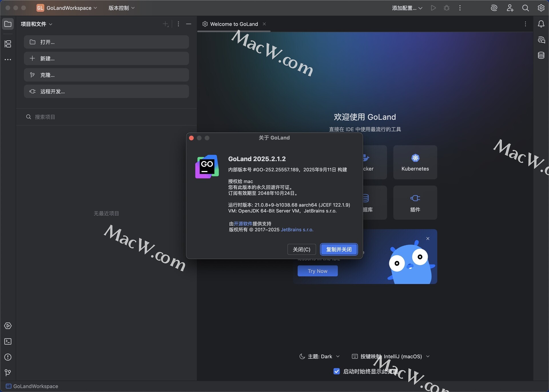Click the GoLand logo in About dialog

coord(207,166)
